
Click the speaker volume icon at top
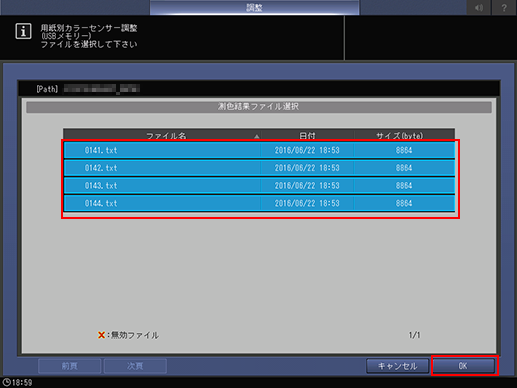pyautogui.click(x=479, y=7)
